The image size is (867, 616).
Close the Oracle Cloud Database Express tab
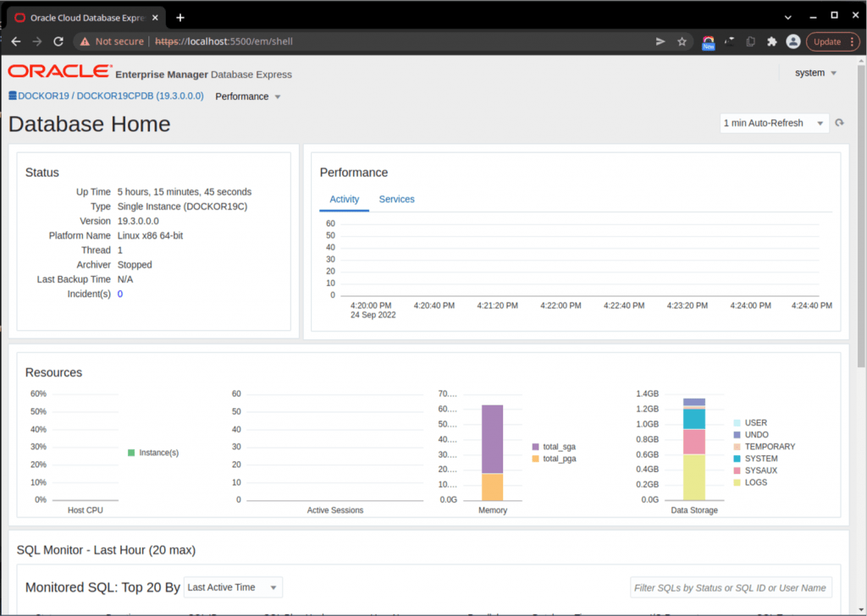coord(155,18)
